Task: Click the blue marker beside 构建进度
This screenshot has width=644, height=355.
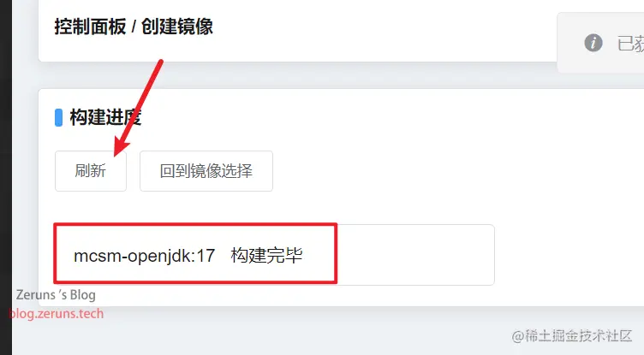Action: point(59,117)
